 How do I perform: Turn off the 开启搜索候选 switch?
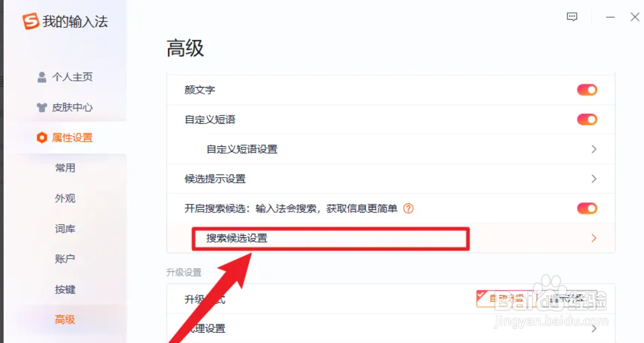[x=587, y=209]
